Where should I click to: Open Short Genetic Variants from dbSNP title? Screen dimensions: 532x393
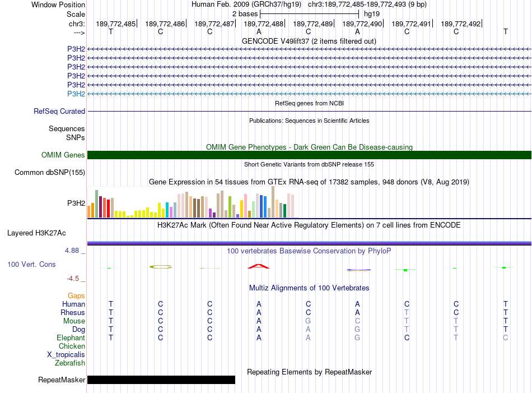[309, 164]
